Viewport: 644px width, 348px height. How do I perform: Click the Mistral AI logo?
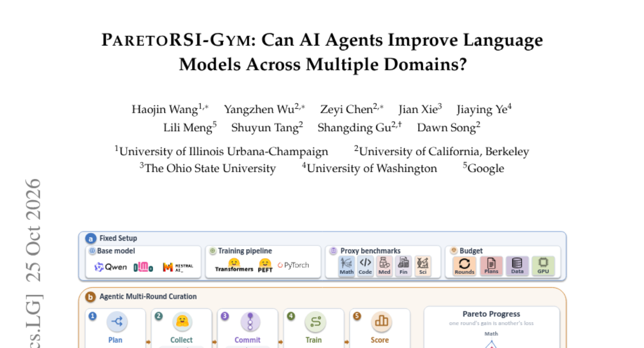point(178,267)
